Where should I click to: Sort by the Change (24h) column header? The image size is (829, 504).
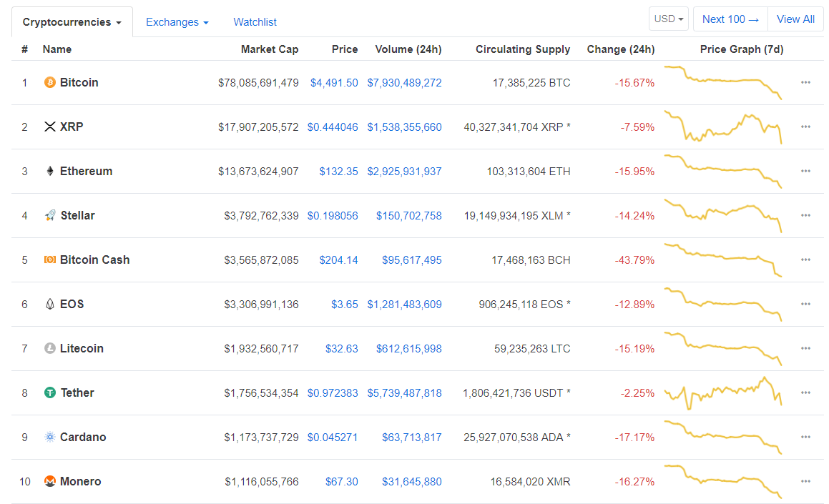tap(620, 49)
